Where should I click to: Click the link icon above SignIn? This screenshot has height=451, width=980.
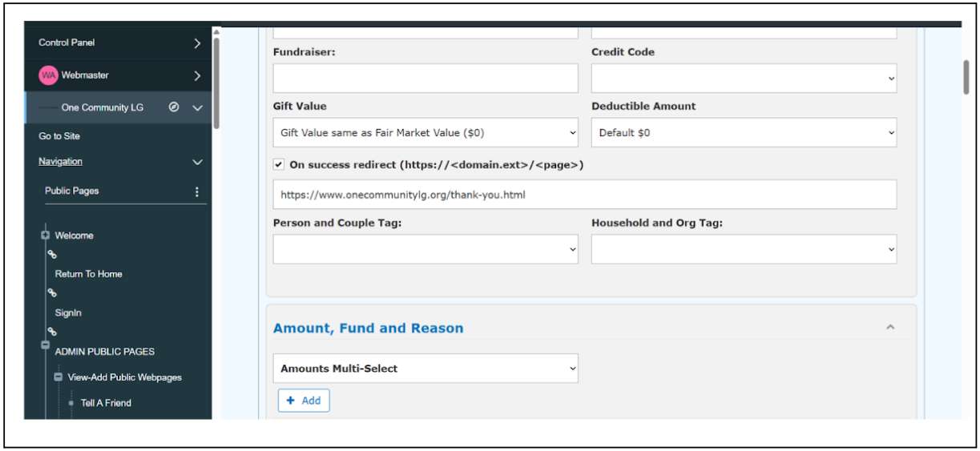click(52, 293)
